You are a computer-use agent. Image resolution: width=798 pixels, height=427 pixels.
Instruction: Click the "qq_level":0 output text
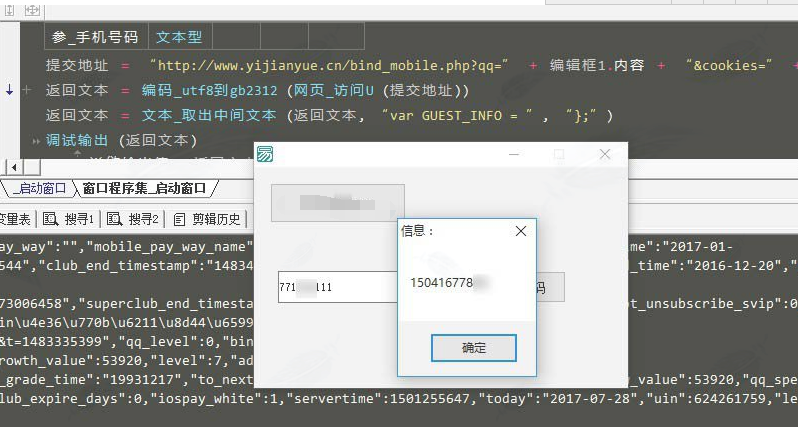pyautogui.click(x=165, y=341)
